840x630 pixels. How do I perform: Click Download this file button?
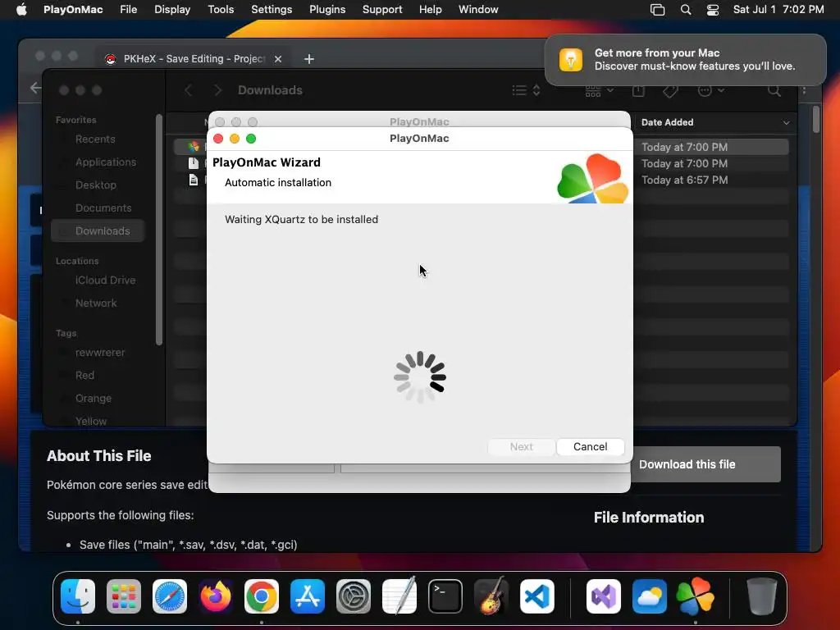click(x=706, y=464)
